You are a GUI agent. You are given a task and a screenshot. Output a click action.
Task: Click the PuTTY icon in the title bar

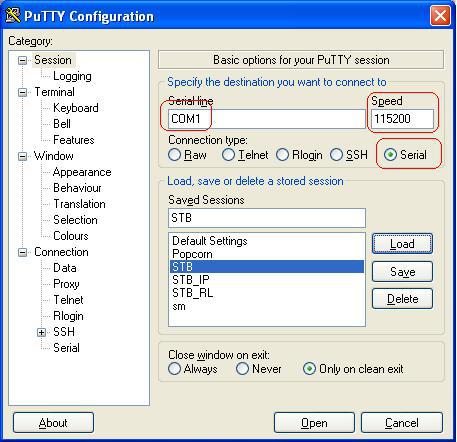coord(13,15)
